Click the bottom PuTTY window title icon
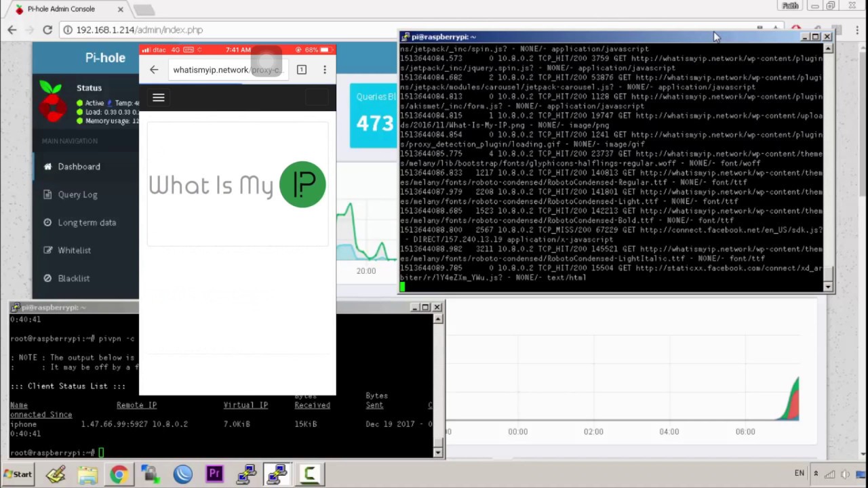 (x=16, y=307)
